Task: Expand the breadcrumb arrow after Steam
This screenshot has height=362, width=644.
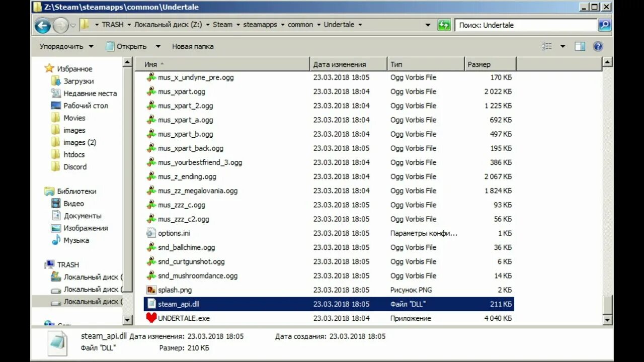Action: pos(237,25)
